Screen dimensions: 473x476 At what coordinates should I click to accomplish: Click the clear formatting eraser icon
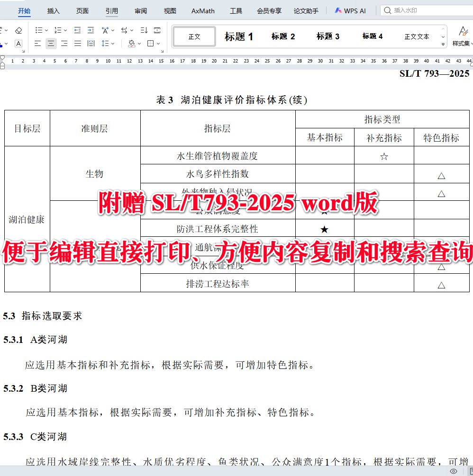pyautogui.click(x=18, y=30)
